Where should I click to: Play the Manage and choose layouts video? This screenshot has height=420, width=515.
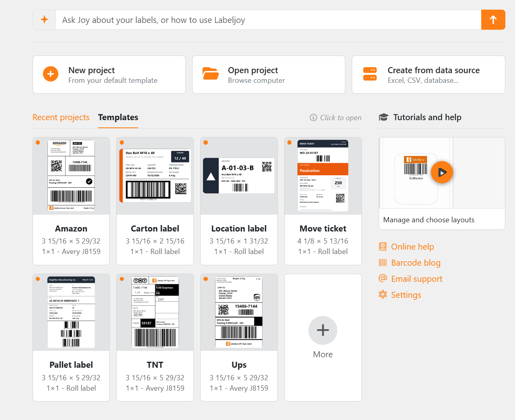[x=442, y=172]
